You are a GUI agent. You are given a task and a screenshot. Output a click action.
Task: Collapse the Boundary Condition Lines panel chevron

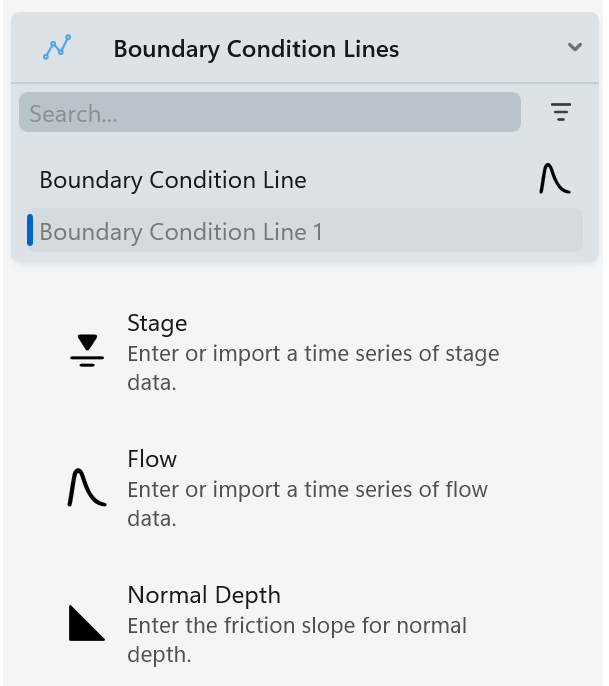tap(574, 47)
